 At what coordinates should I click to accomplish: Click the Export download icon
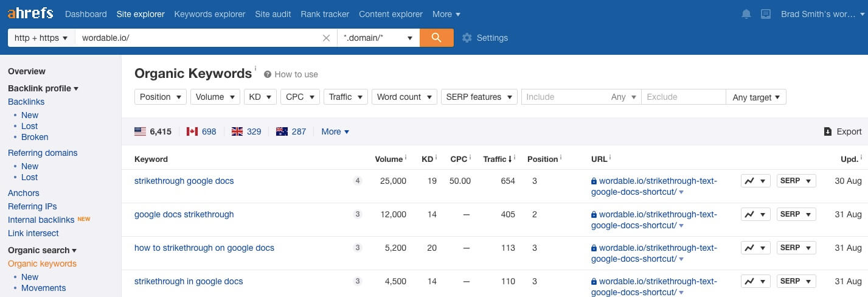828,131
